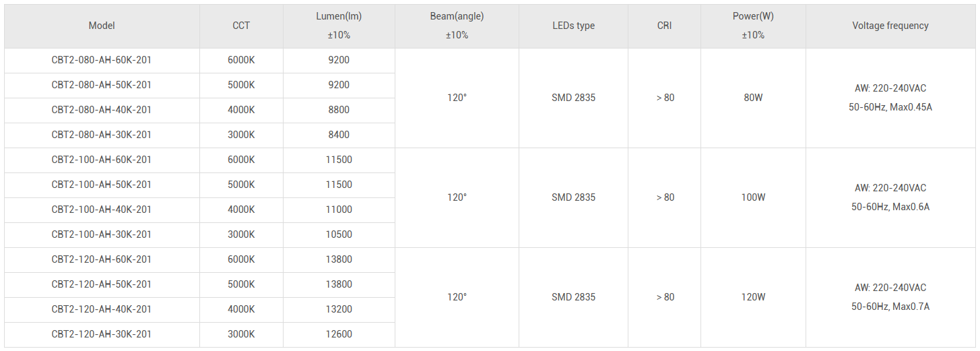
Task: Click the 8800 lumen value
Action: click(339, 110)
